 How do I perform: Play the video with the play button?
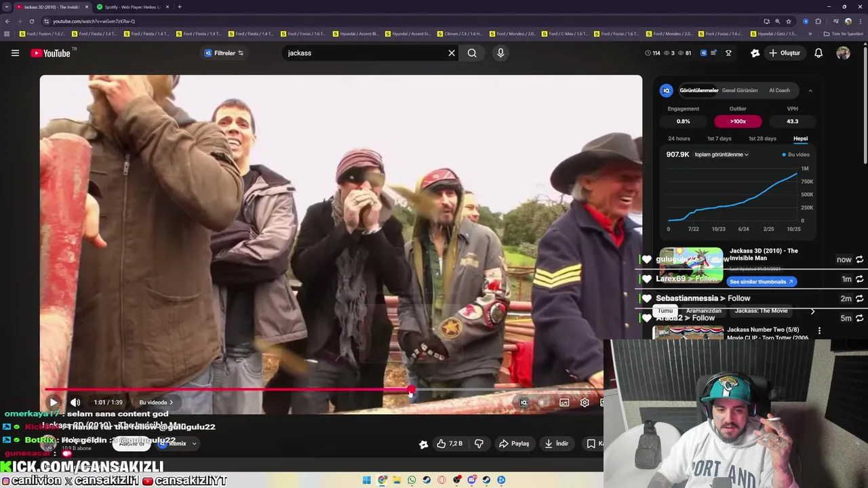pyautogui.click(x=54, y=403)
